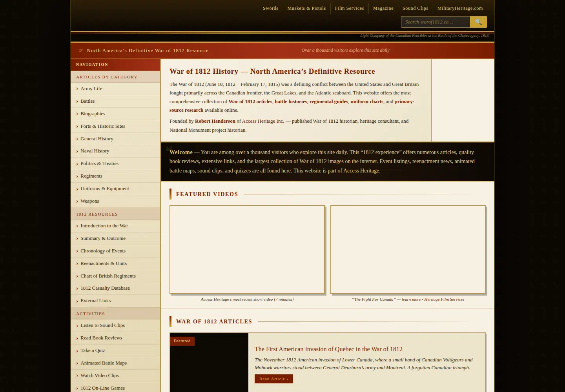Open the Regiments sidebar link
The image size is (565, 392).
click(x=115, y=176)
